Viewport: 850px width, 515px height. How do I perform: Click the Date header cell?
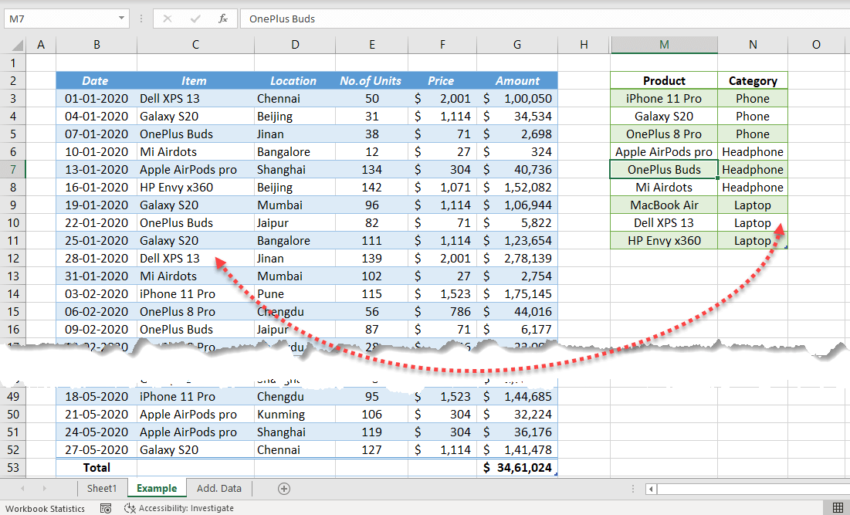tap(96, 81)
